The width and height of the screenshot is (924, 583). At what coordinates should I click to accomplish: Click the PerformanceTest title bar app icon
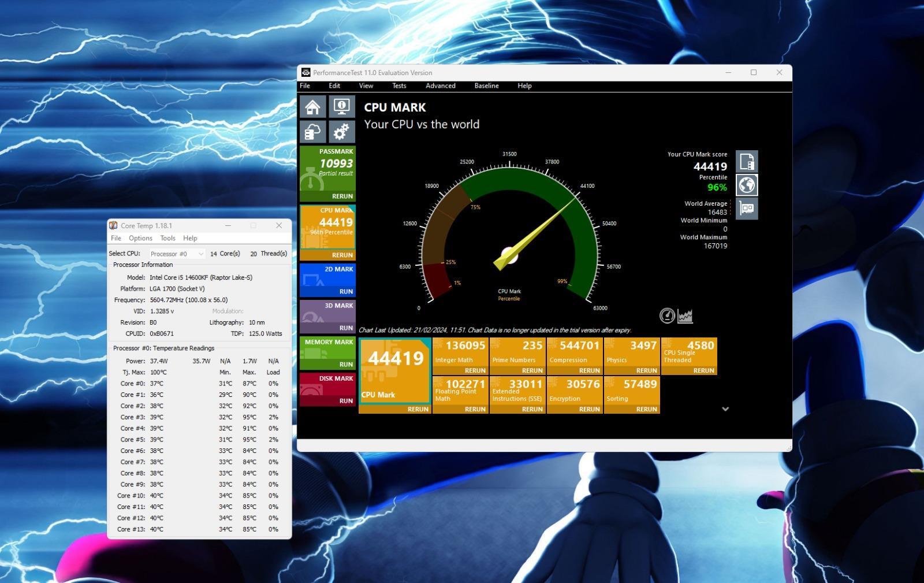pos(306,72)
